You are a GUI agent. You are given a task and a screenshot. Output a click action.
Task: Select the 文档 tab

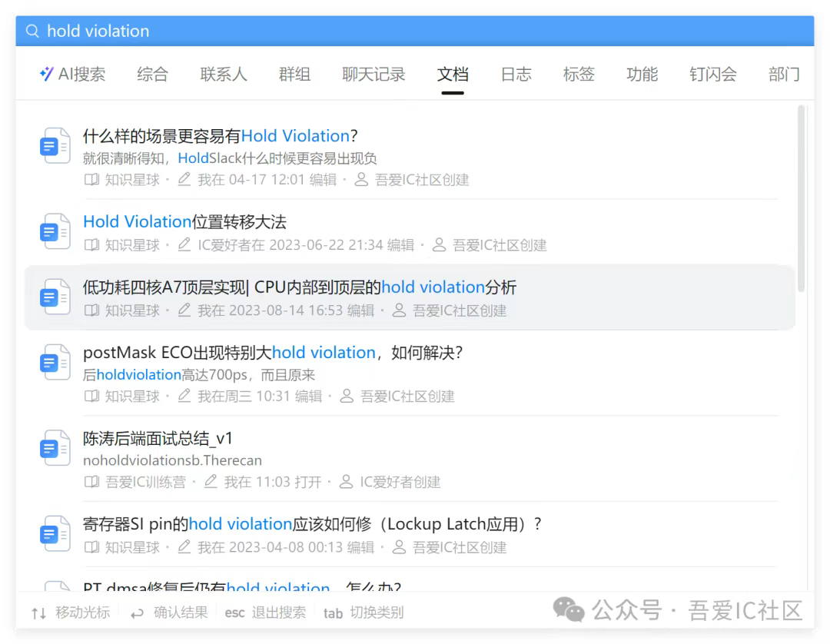pos(453,74)
